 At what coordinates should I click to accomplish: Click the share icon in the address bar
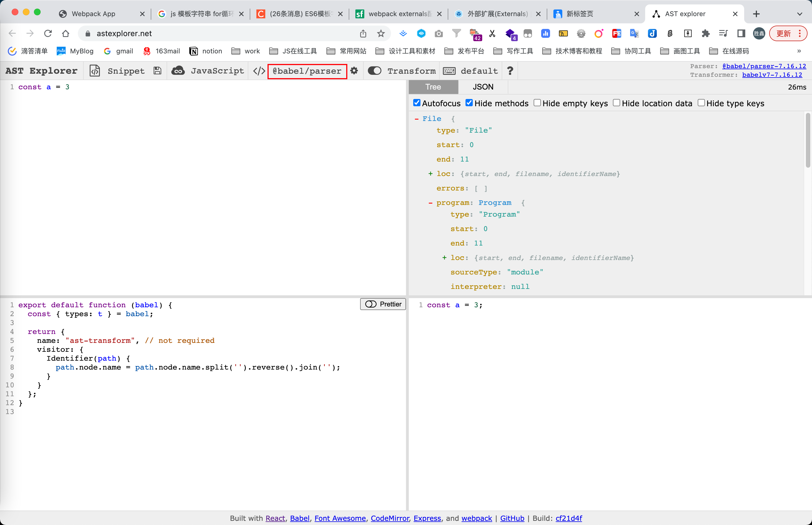[363, 33]
